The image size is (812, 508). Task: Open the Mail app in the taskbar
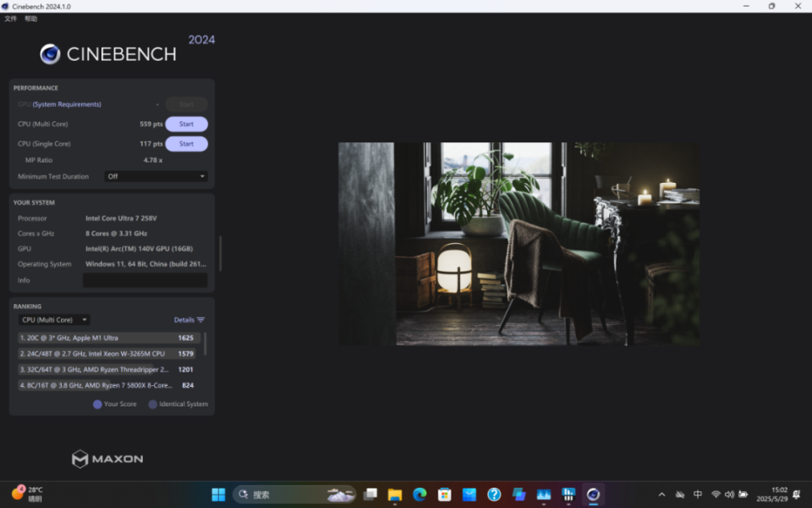point(469,494)
